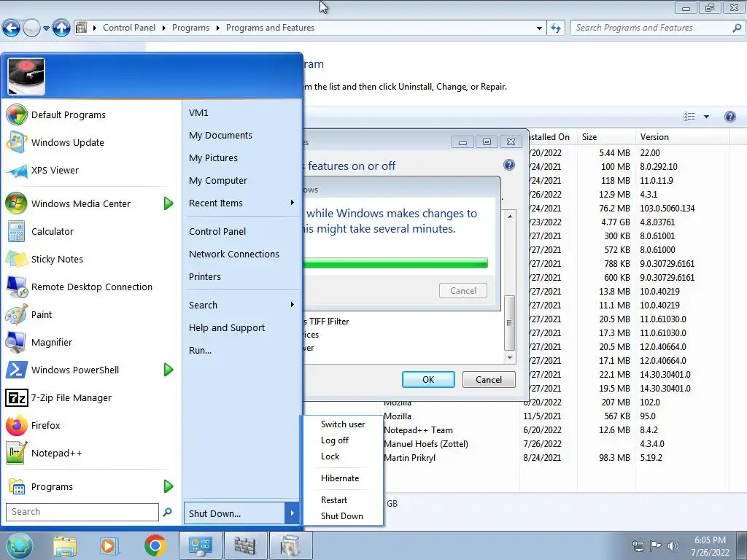This screenshot has width=747, height=560.
Task: Expand Windows Media Center jump list
Action: 169,204
